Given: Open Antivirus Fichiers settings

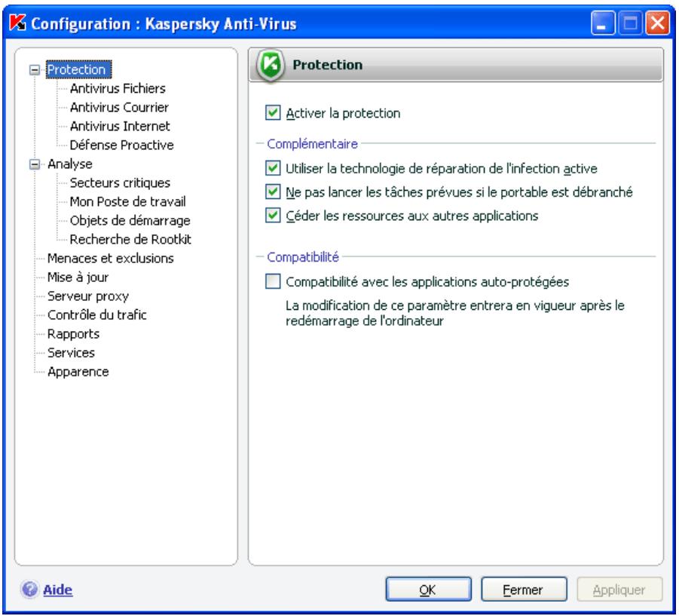Looking at the screenshot, I should (118, 88).
